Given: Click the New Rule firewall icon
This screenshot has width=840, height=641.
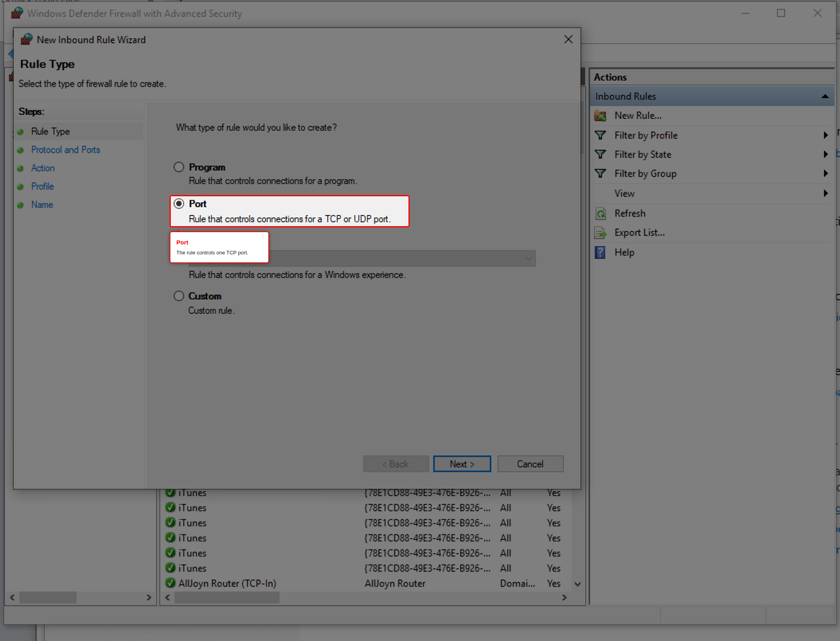Looking at the screenshot, I should point(600,116).
